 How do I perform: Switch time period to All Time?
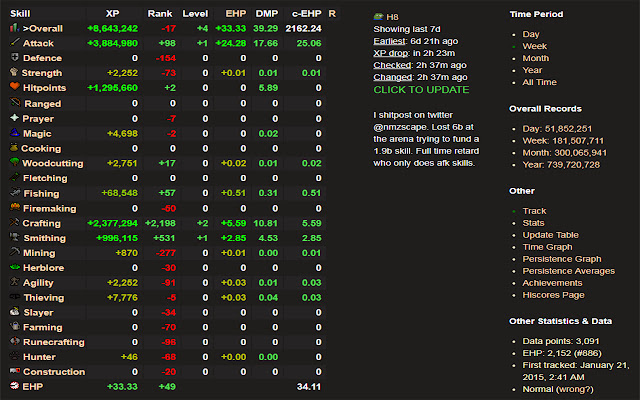click(538, 82)
